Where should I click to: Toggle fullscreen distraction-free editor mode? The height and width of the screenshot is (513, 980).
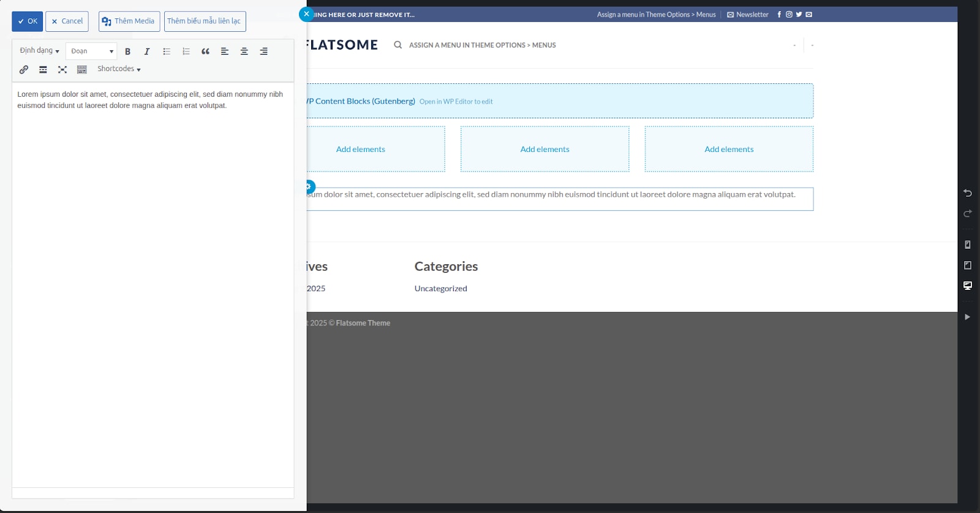[62, 69]
